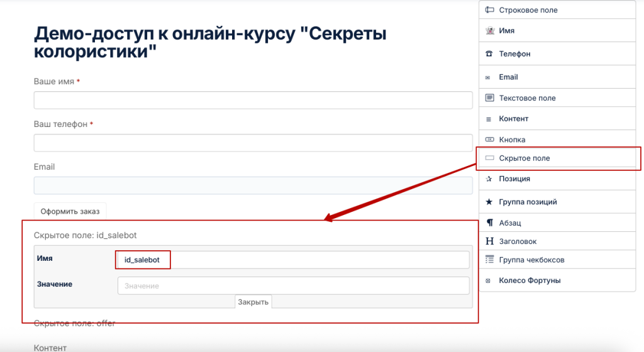The image size is (644, 352).
Task: Select Кнопка in the elements list
Action: click(557, 140)
